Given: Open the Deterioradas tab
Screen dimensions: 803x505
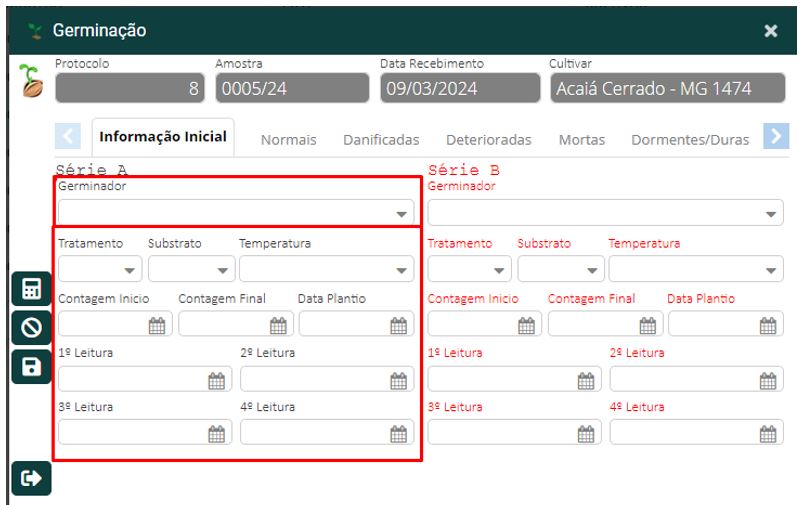Looking at the screenshot, I should 488,140.
